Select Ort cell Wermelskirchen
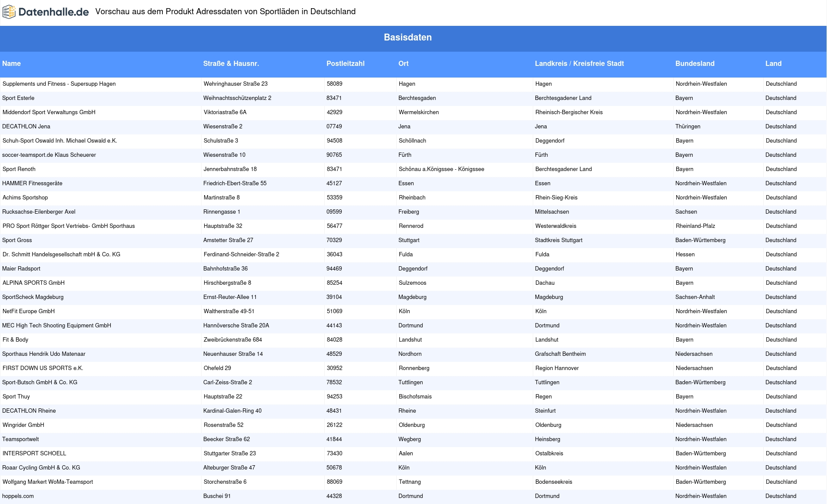Screen dimensions: 827x504 419,112
